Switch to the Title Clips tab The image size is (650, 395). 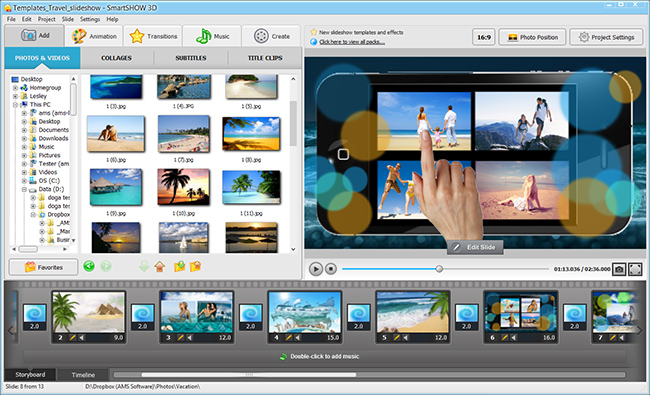point(265,58)
